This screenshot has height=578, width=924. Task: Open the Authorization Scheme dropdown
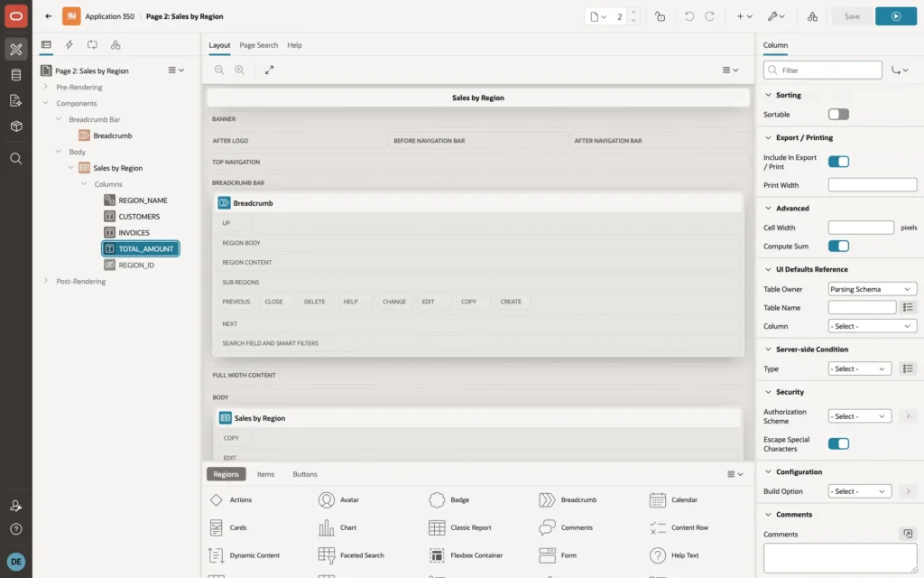pyautogui.click(x=859, y=416)
